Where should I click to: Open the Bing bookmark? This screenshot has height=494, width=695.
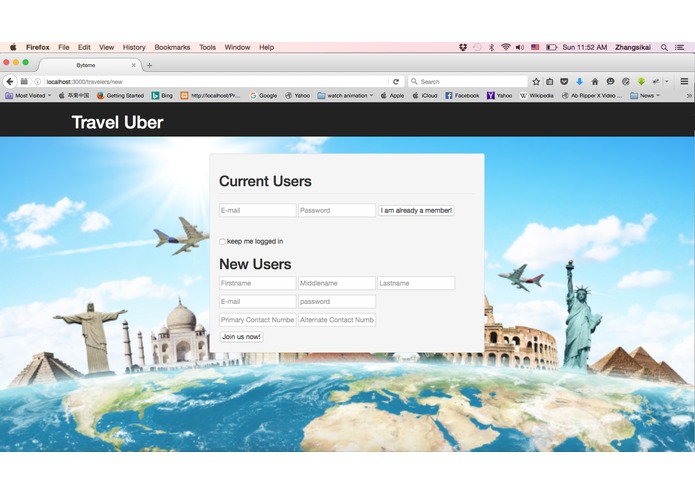click(x=162, y=95)
